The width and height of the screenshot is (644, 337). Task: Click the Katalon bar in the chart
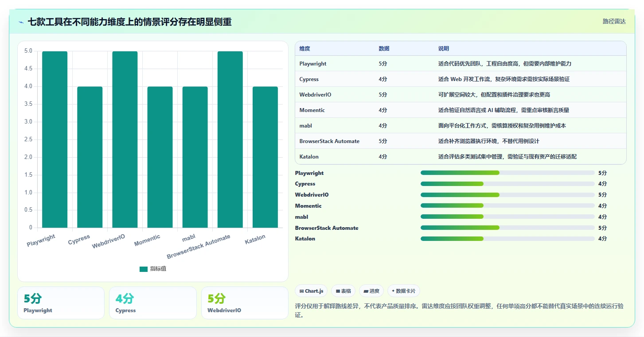pos(265,157)
